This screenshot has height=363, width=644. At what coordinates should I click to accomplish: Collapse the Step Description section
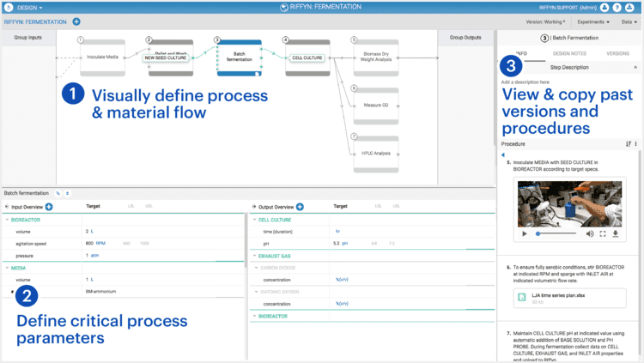pos(635,67)
